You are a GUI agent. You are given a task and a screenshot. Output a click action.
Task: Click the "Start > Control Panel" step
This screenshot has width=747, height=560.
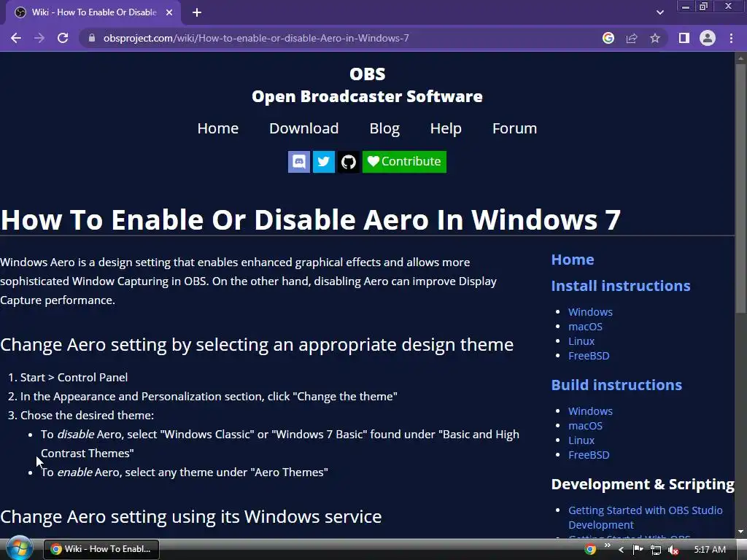tap(74, 377)
